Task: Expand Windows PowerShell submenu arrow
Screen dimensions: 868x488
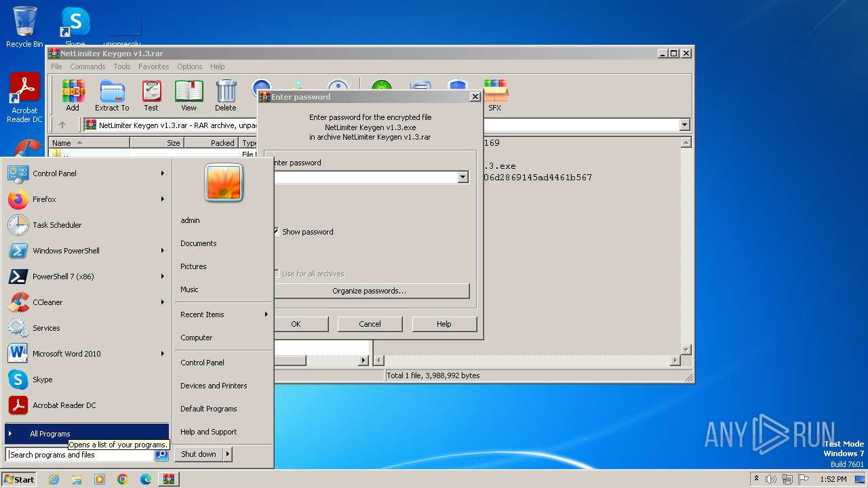Action: pos(163,251)
